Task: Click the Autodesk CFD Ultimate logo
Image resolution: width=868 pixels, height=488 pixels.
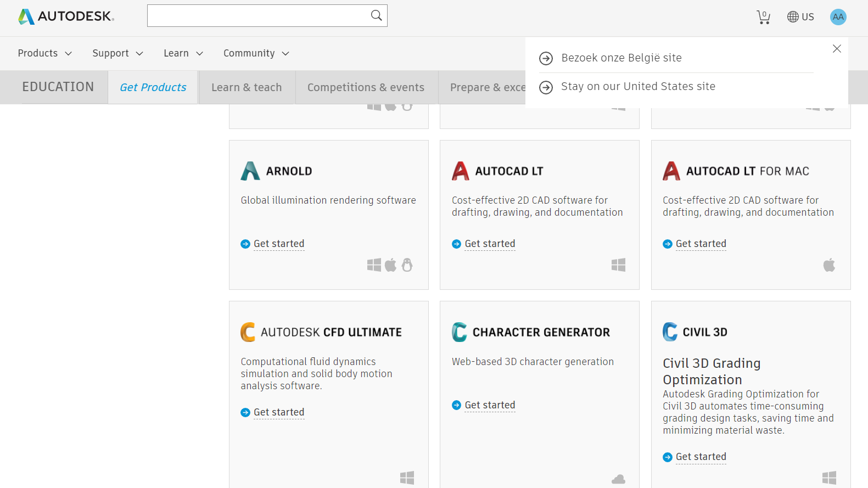Action: click(248, 332)
